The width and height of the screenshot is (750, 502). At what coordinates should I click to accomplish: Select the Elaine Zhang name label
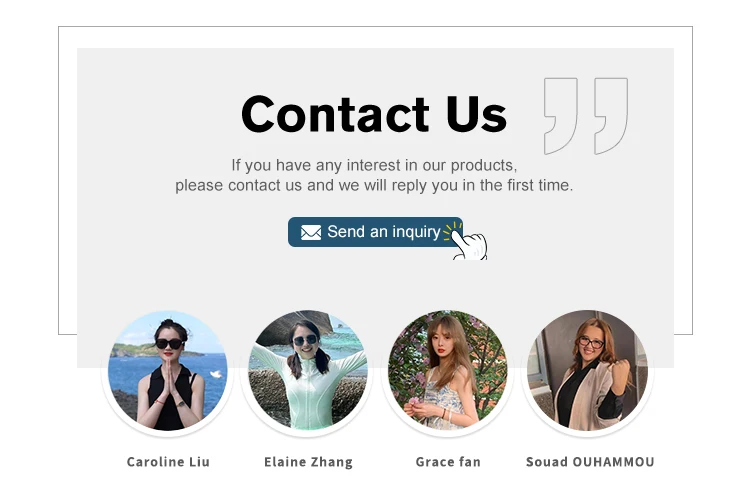pyautogui.click(x=308, y=462)
